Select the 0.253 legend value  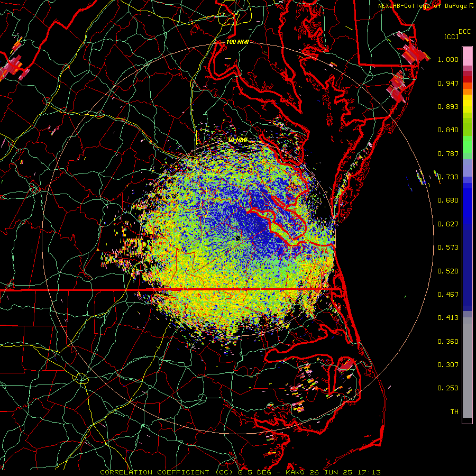pos(448,388)
